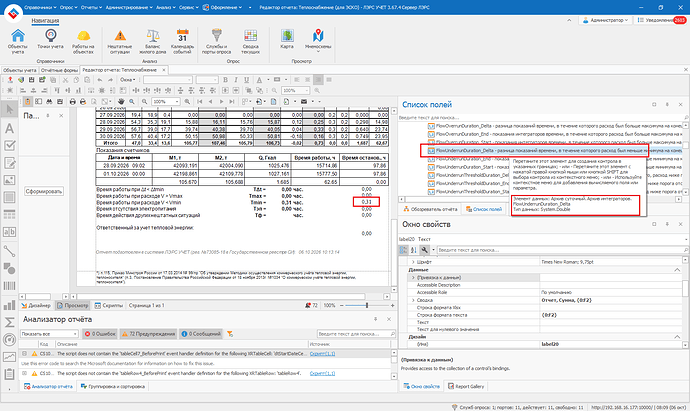Click the Print icon in preview toolbar
The image size is (690, 411).
click(73, 102)
